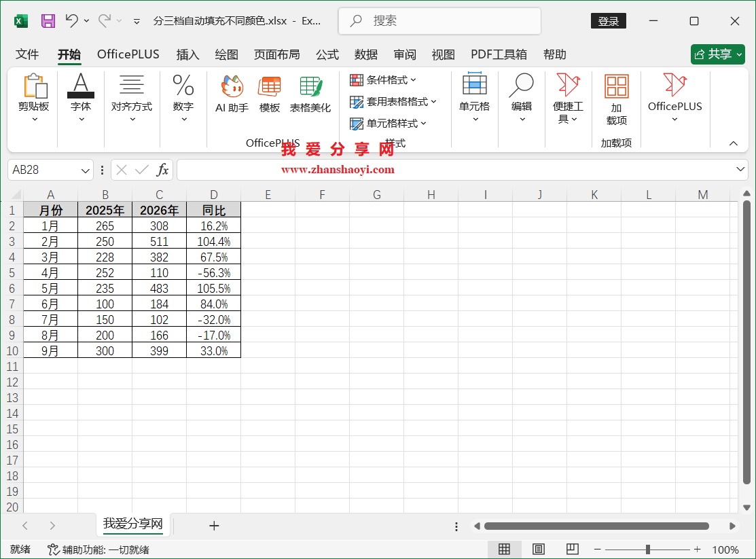The height and width of the screenshot is (559, 756).
Task: Switch to the 数据 Data tab
Action: tap(366, 54)
